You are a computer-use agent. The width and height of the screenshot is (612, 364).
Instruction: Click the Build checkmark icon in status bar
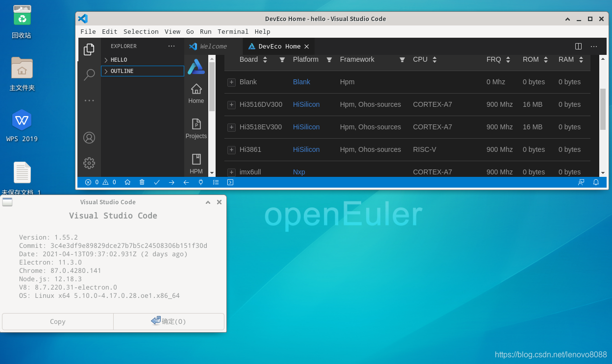(157, 182)
